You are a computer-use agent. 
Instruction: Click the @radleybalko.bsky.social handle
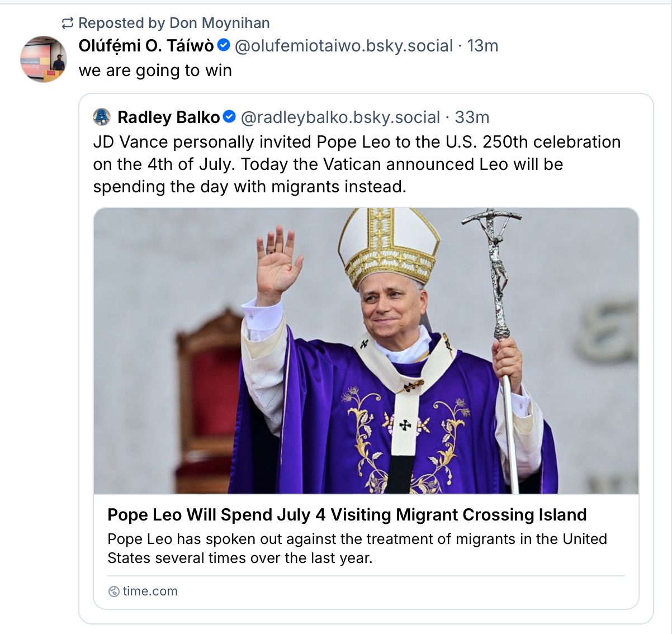pyautogui.click(x=340, y=117)
